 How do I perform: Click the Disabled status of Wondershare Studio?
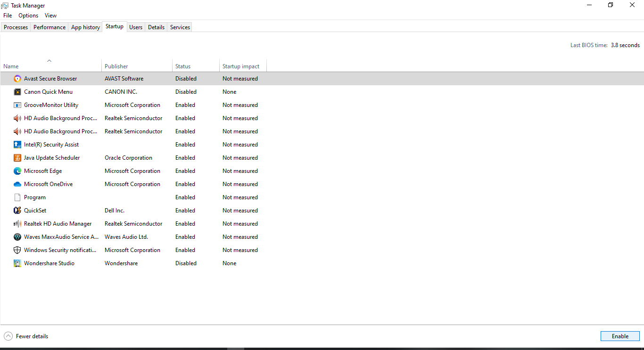click(x=186, y=263)
